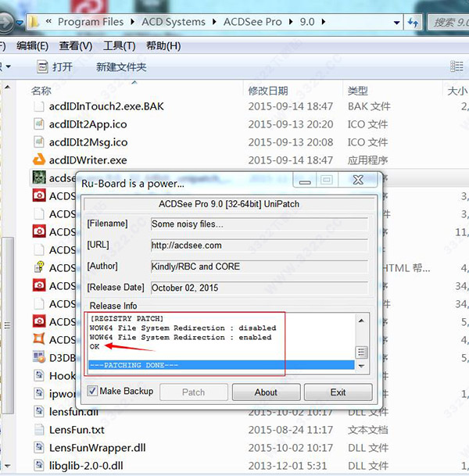Click the greyed Patch button

193,392
